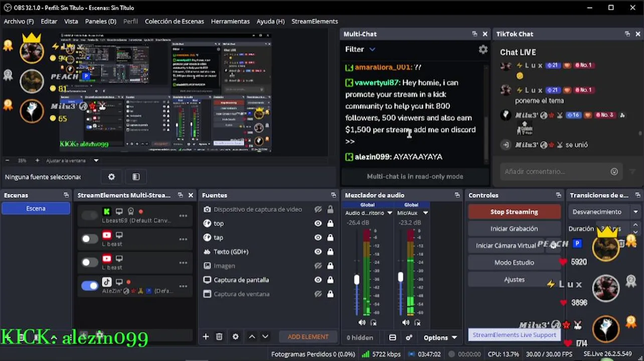Open the mixer Options dropdown
The image size is (644, 361).
440,337
